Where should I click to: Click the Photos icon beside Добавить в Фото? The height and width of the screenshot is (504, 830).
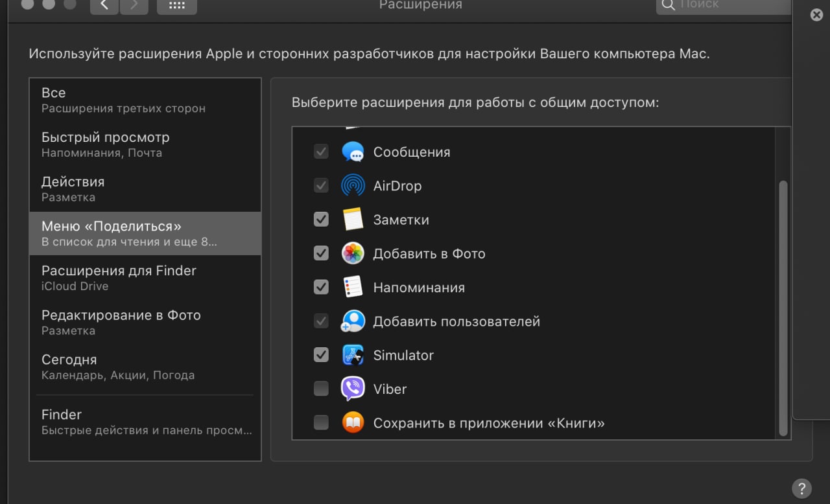pos(353,253)
